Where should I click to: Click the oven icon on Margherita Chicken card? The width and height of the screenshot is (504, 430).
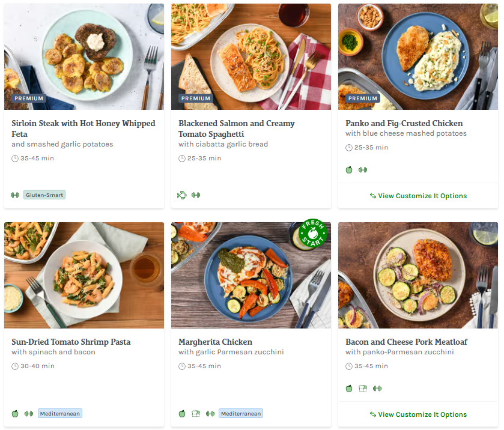click(x=195, y=414)
